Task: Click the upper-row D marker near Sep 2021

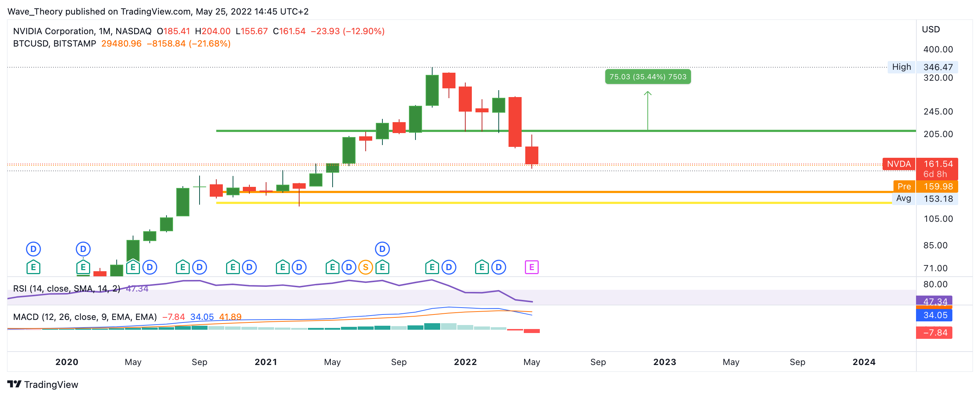Action: click(x=382, y=249)
